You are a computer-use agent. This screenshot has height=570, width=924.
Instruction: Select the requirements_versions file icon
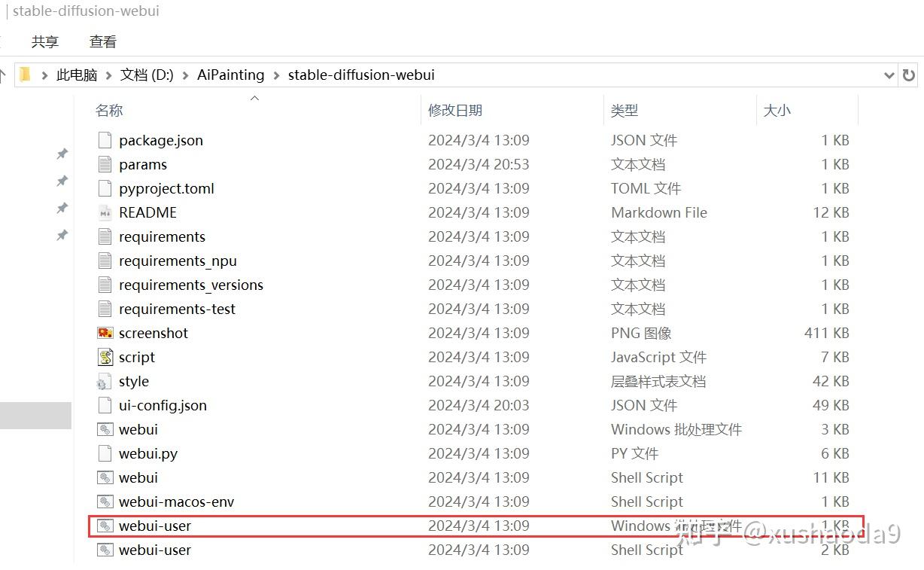[x=105, y=285]
